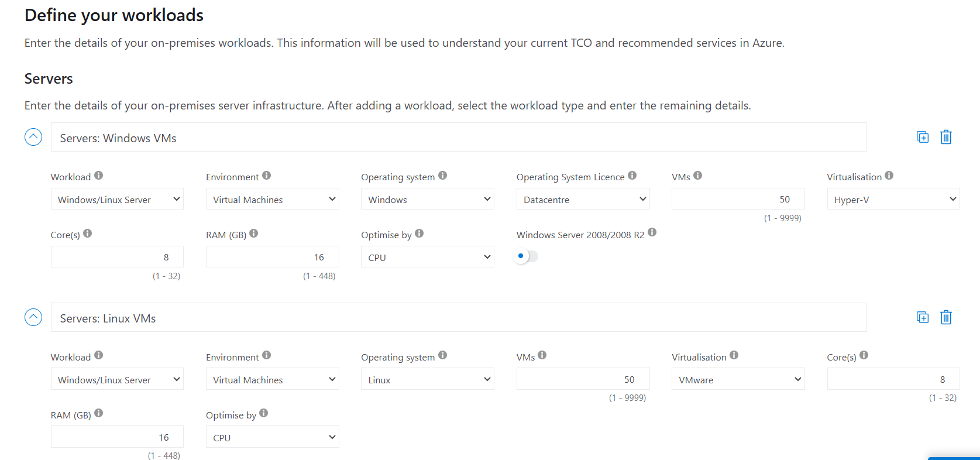This screenshot has width=980, height=460.
Task: Delete the Windows VMs server workload
Action: 946,137
